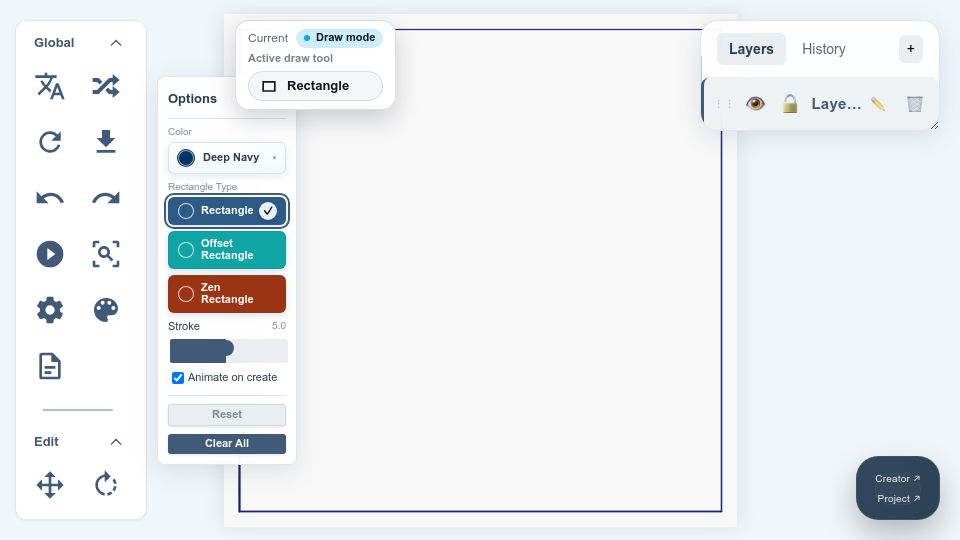The height and width of the screenshot is (540, 960).
Task: Click the zoom to fit search icon
Action: coord(106,254)
